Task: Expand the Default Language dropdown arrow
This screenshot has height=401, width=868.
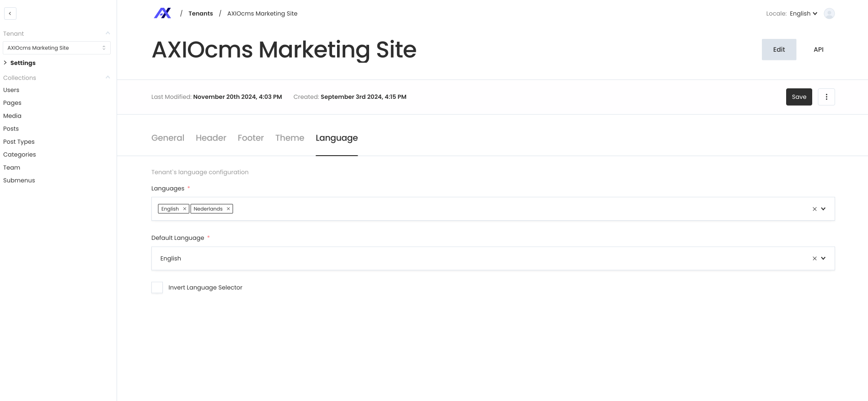Action: [823, 258]
